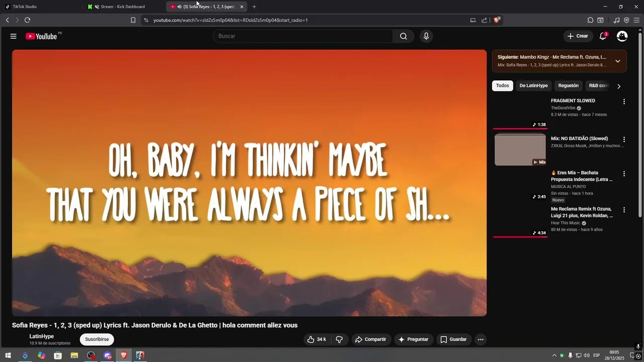Share this page from address bar
The width and height of the screenshot is (644, 362).
point(484,20)
